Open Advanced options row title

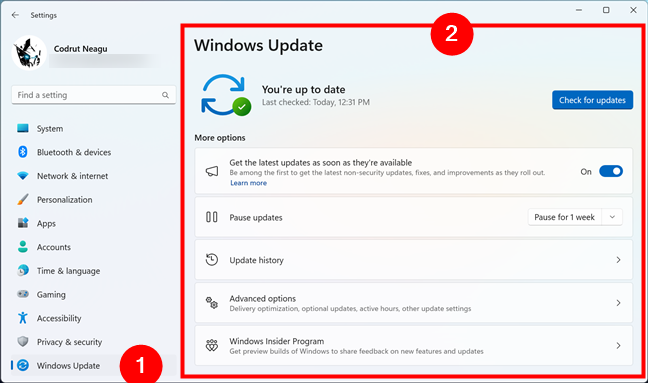(x=263, y=298)
